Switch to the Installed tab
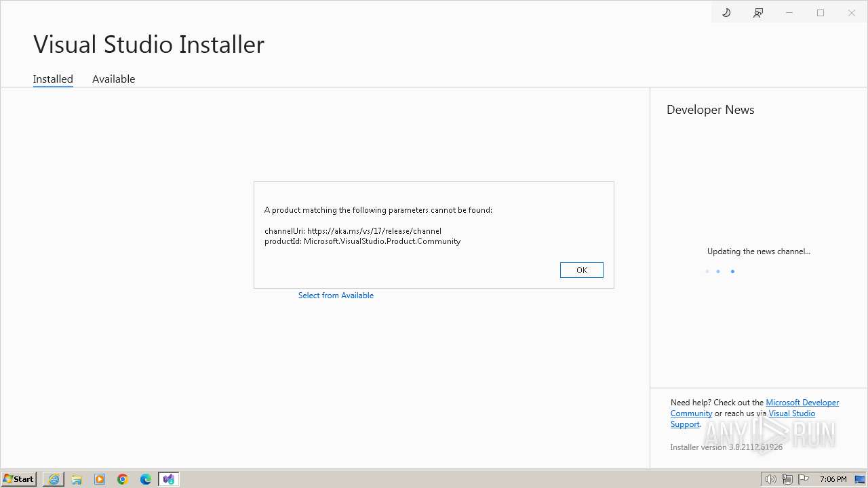This screenshot has width=868, height=488. click(53, 79)
